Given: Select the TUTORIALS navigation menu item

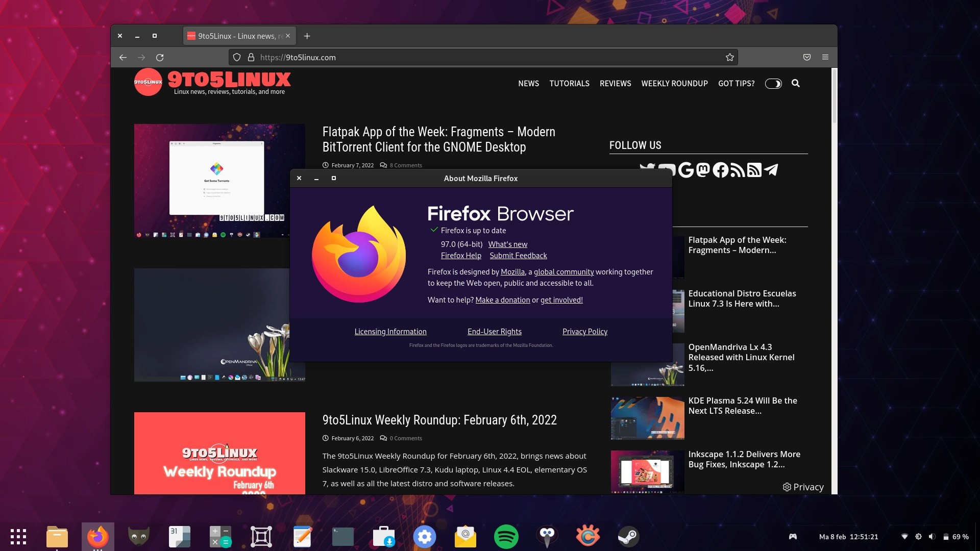Looking at the screenshot, I should (x=569, y=83).
